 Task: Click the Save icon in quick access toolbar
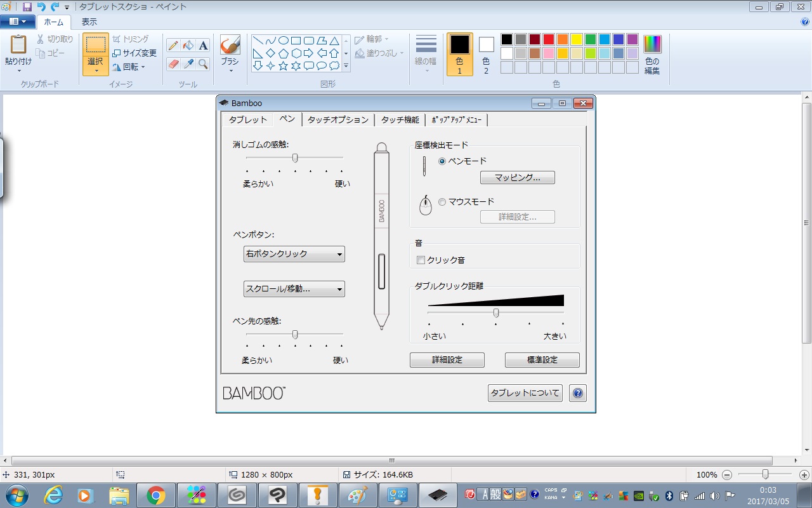click(x=27, y=7)
